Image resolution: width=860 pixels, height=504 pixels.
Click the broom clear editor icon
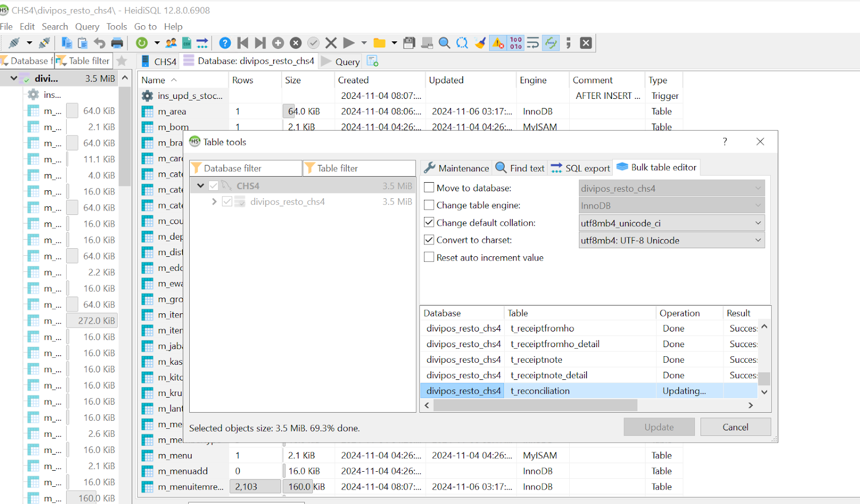tap(481, 43)
